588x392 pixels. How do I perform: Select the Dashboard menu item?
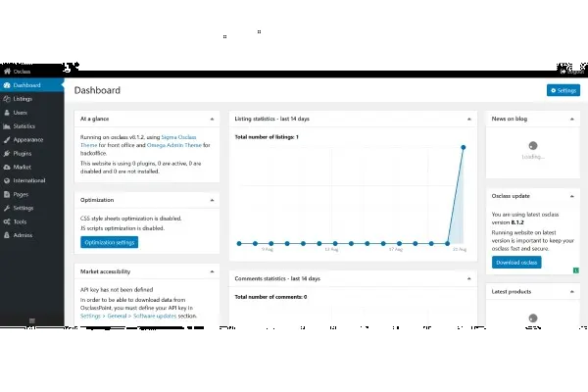point(26,85)
